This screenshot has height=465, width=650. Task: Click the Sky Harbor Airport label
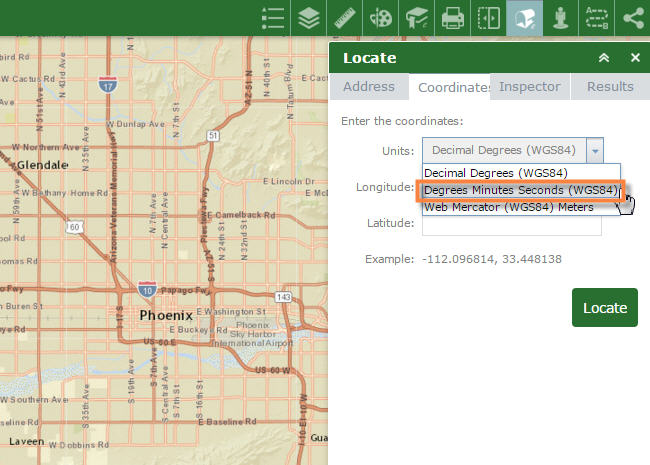(x=253, y=334)
